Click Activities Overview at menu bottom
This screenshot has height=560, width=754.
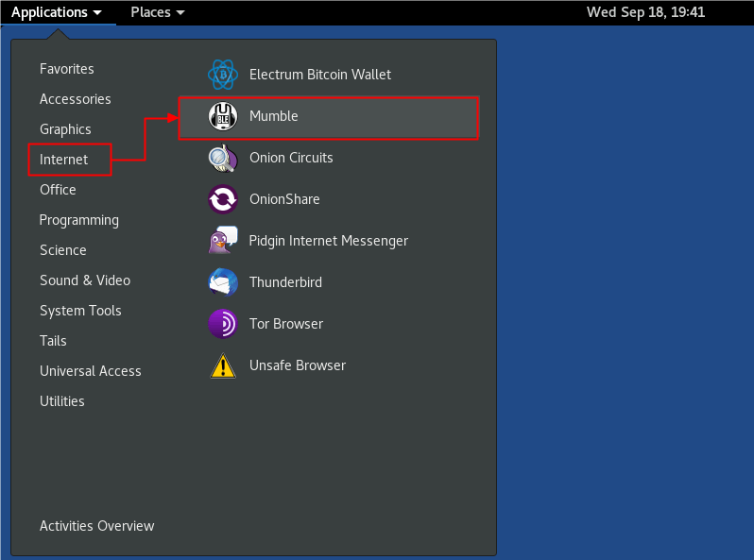96,526
